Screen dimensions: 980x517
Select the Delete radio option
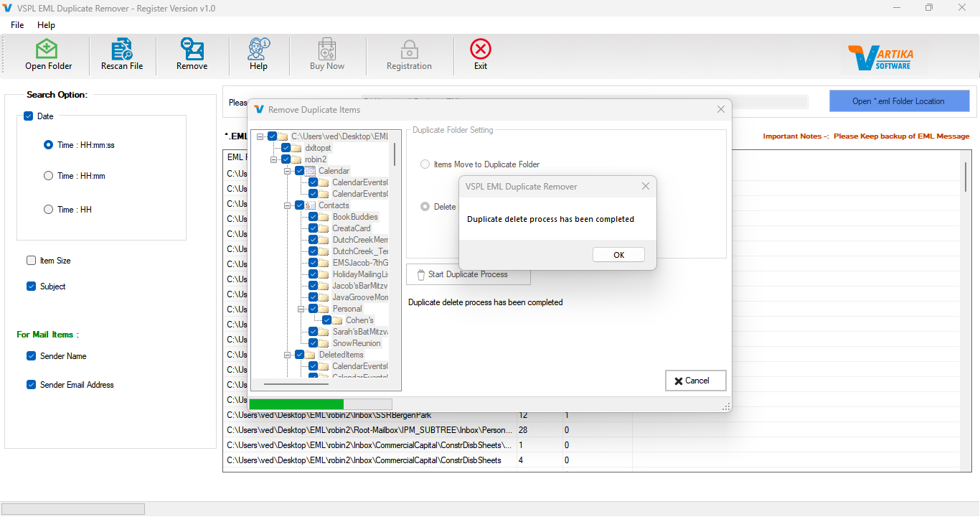[425, 207]
